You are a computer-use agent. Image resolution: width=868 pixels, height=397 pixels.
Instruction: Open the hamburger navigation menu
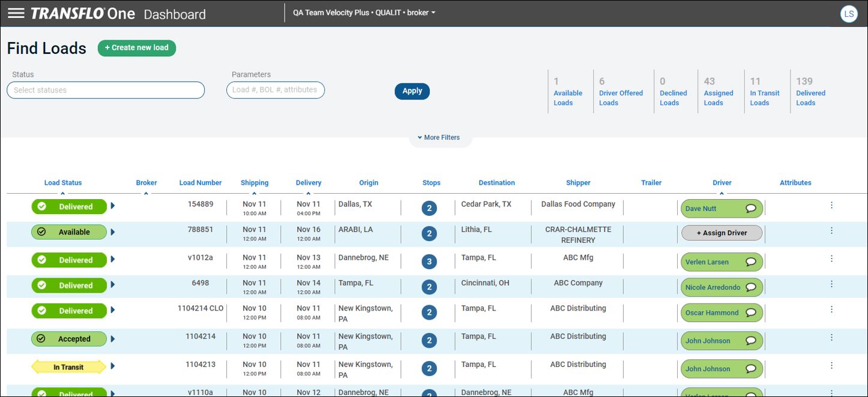[x=16, y=13]
